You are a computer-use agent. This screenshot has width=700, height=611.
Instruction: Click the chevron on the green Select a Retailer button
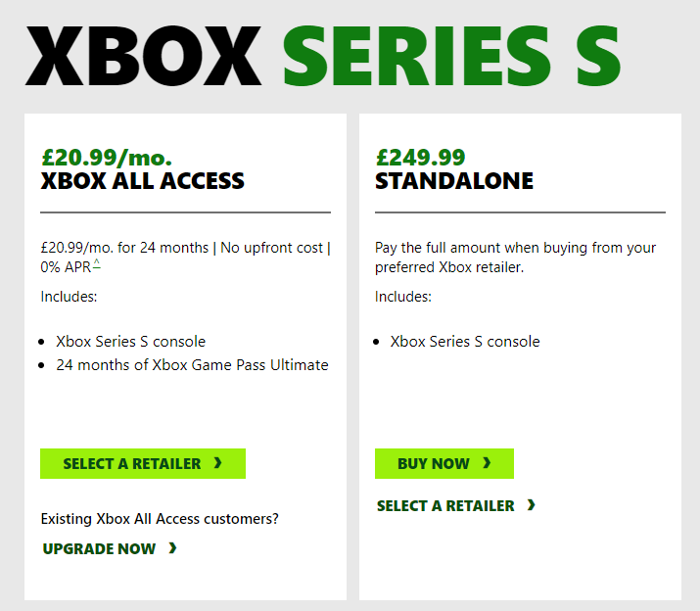pos(217,463)
